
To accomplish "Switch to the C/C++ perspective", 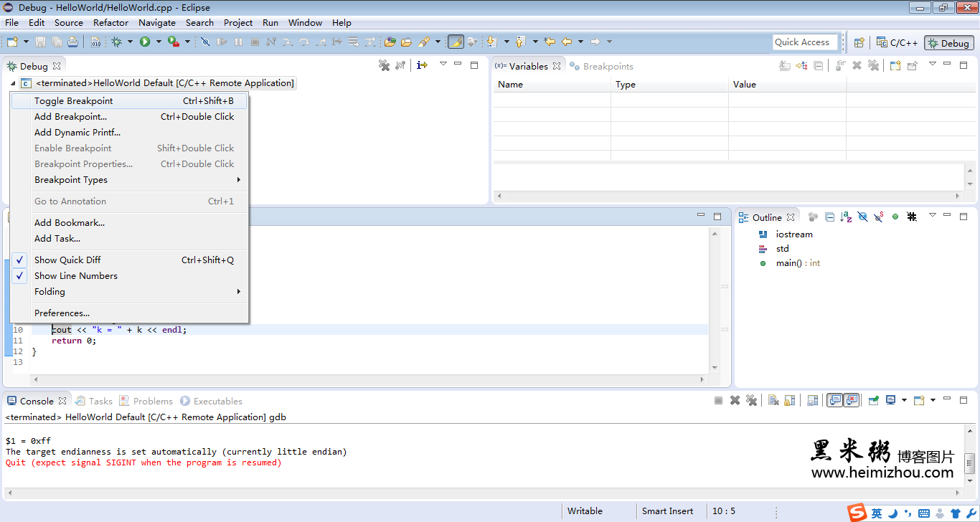I will 897,43.
